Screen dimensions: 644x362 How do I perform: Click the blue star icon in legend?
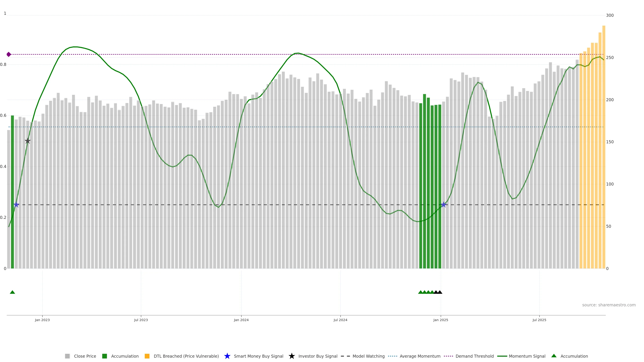click(x=227, y=356)
